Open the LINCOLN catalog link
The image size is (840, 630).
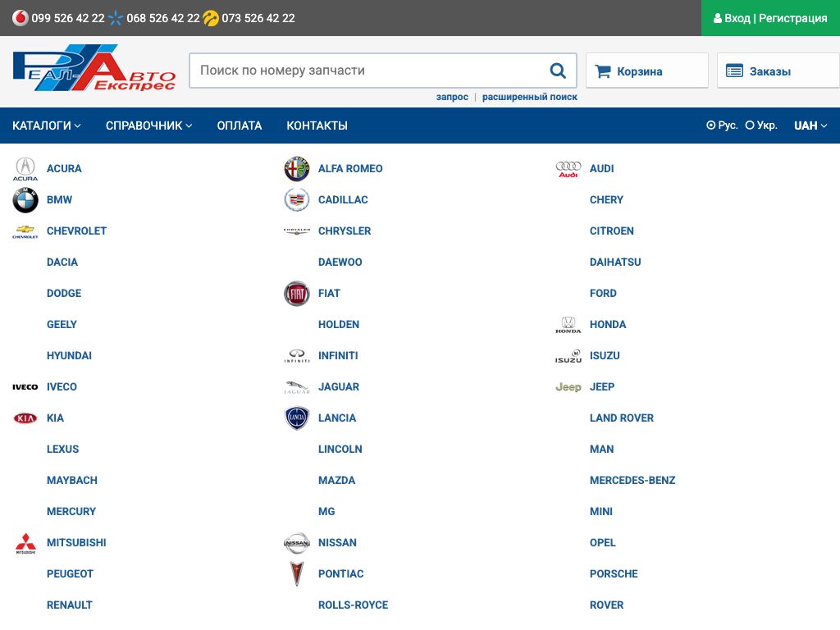pos(340,450)
